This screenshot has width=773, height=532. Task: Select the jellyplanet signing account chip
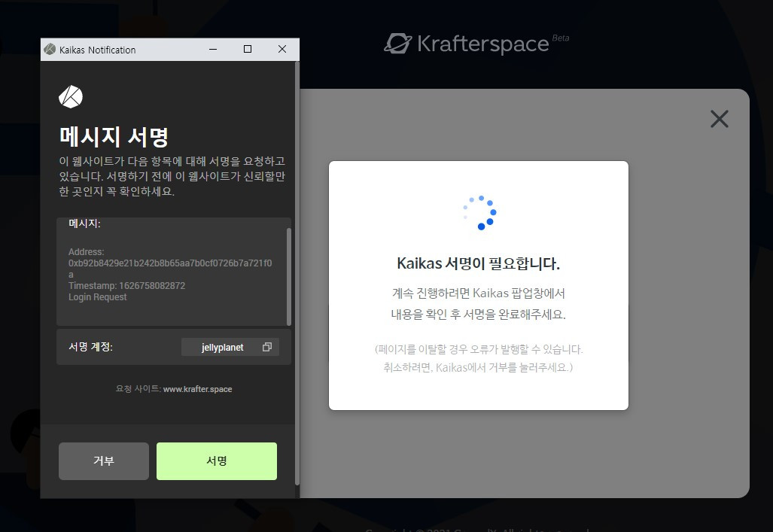click(x=230, y=347)
